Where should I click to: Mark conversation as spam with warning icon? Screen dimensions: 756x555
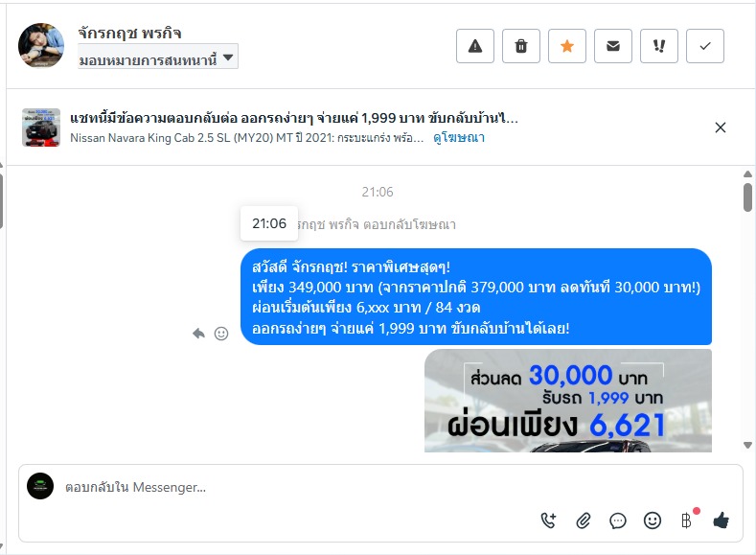[x=475, y=46]
